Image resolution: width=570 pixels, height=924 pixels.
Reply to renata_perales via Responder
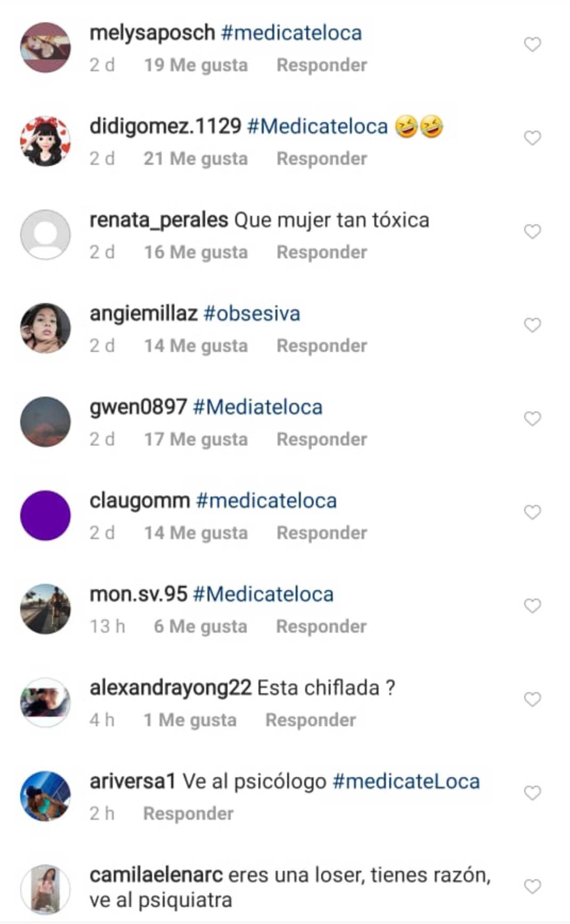[322, 252]
